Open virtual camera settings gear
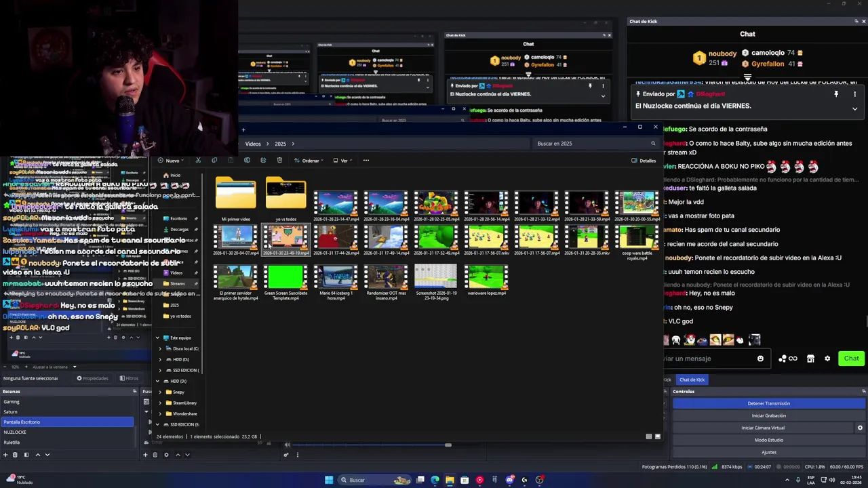The image size is (868, 488). 860,428
